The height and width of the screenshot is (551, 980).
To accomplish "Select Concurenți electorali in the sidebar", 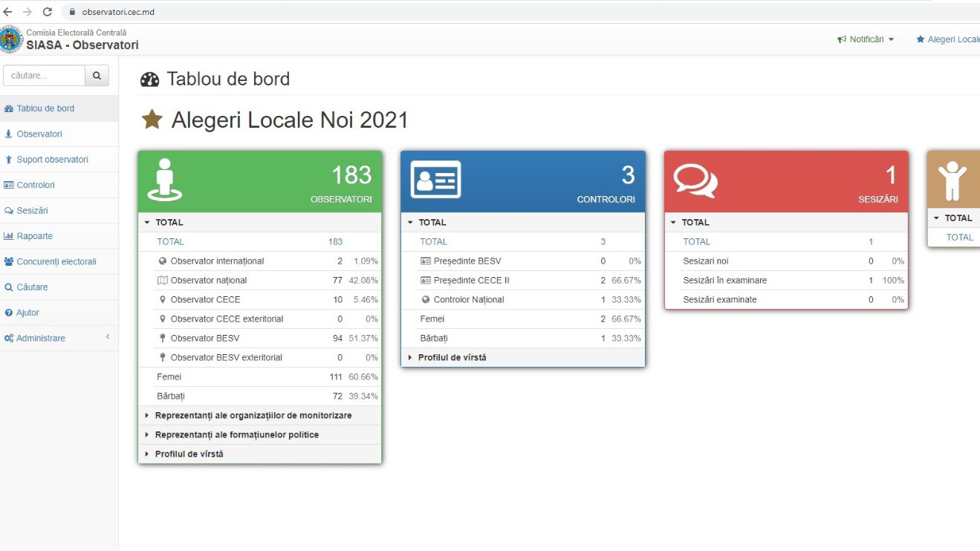I will click(x=56, y=261).
